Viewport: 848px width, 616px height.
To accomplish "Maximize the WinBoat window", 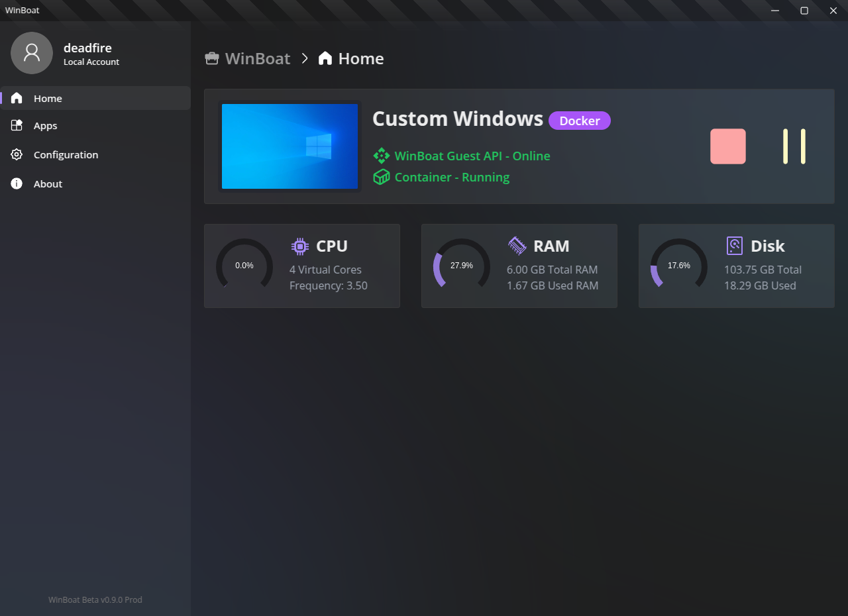I will tap(804, 10).
